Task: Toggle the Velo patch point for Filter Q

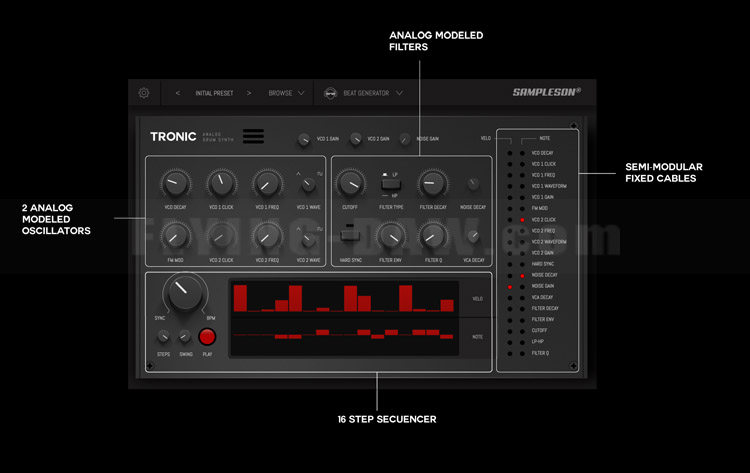Action: (x=509, y=353)
